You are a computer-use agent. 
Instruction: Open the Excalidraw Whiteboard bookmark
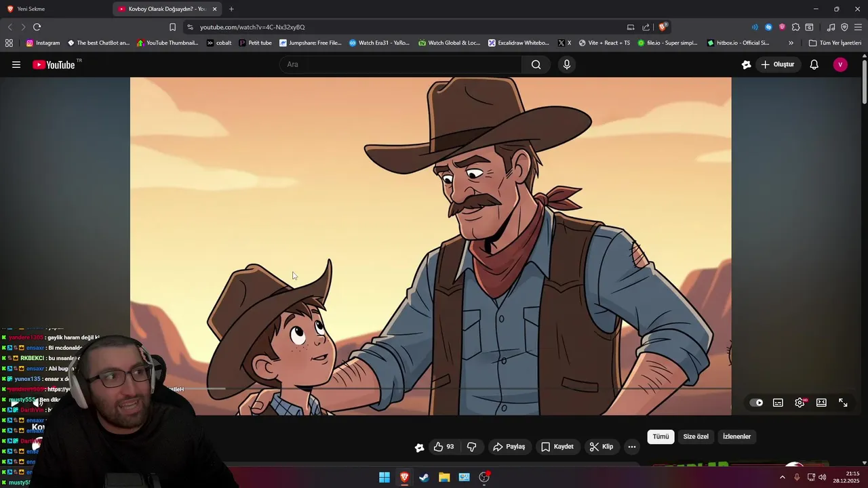point(519,43)
